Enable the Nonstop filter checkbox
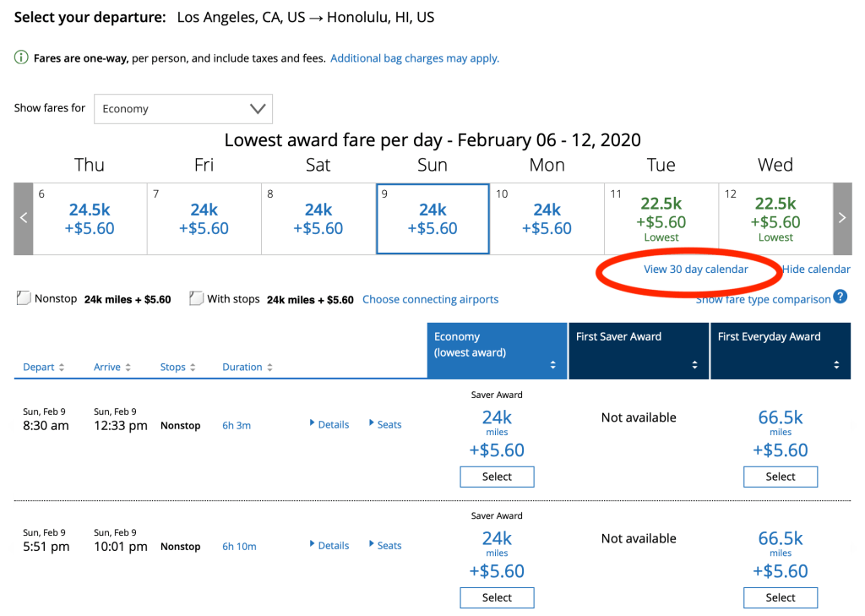Screen dimensions: 865x616 point(24,299)
